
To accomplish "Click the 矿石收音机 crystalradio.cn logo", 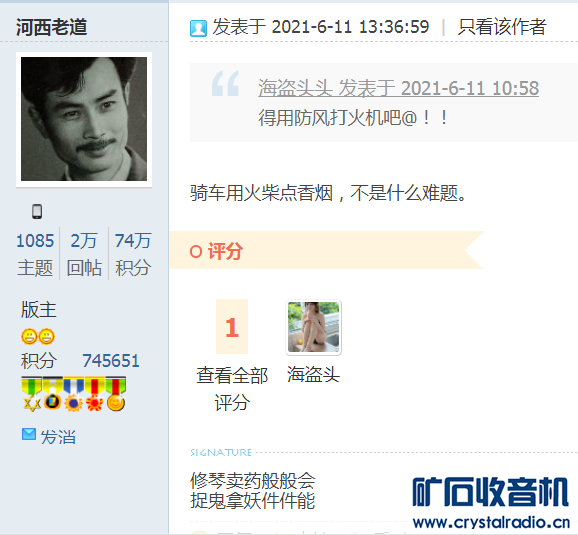I will 491,503.
